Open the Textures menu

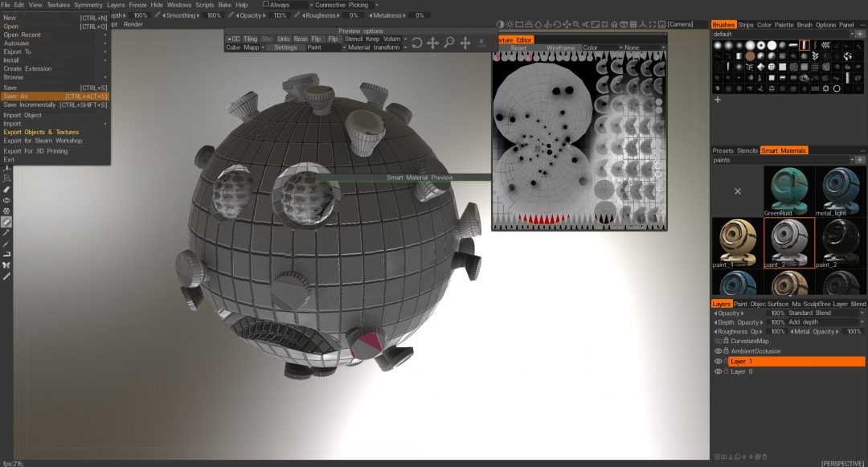tap(58, 5)
